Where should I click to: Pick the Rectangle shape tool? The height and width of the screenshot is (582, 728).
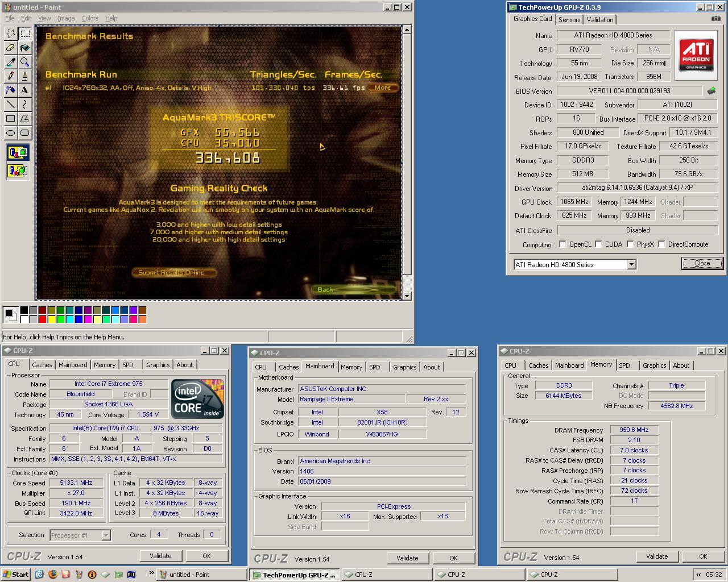[x=10, y=119]
